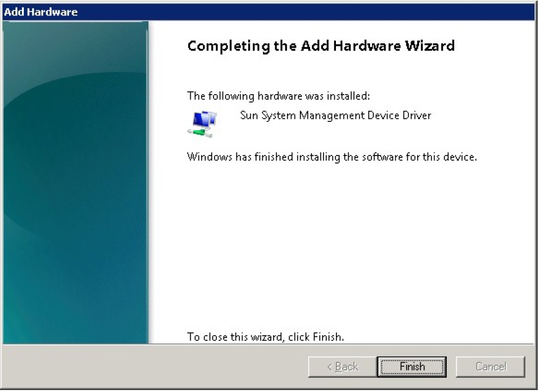This screenshot has height=392, width=539.
Task: Click the 'following hardware was installed' label
Action: tap(279, 96)
